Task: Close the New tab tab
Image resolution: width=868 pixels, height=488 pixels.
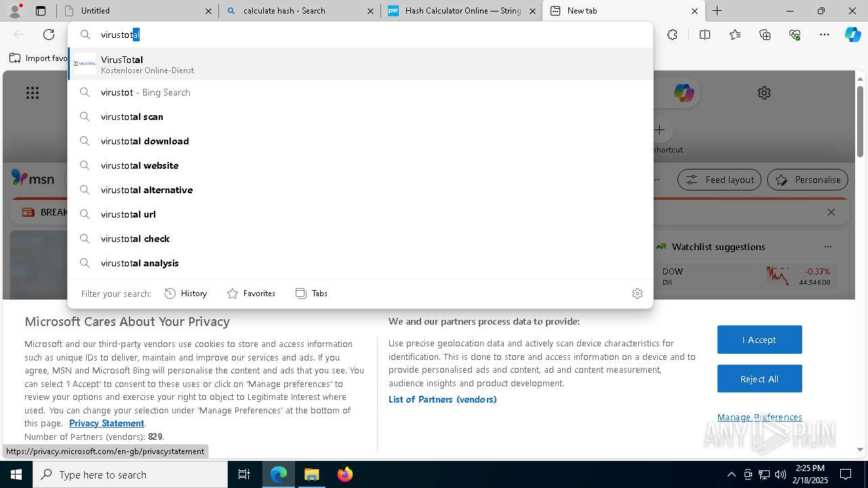Action: click(x=694, y=11)
